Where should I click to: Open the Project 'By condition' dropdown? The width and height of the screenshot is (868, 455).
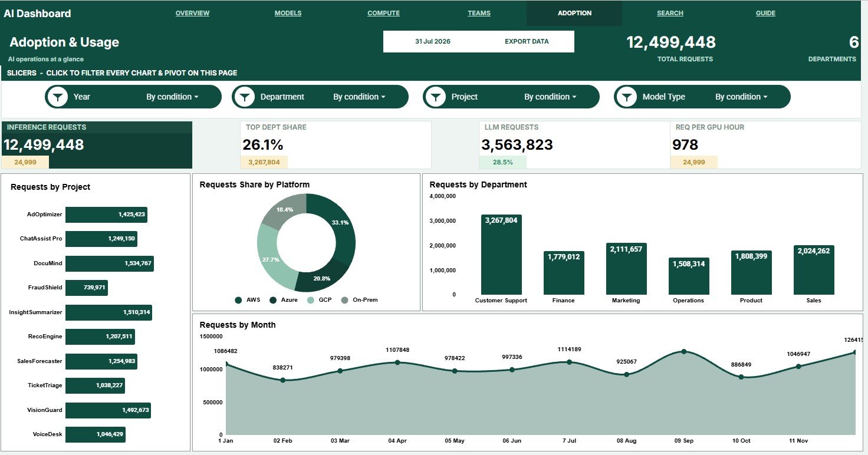pos(550,97)
